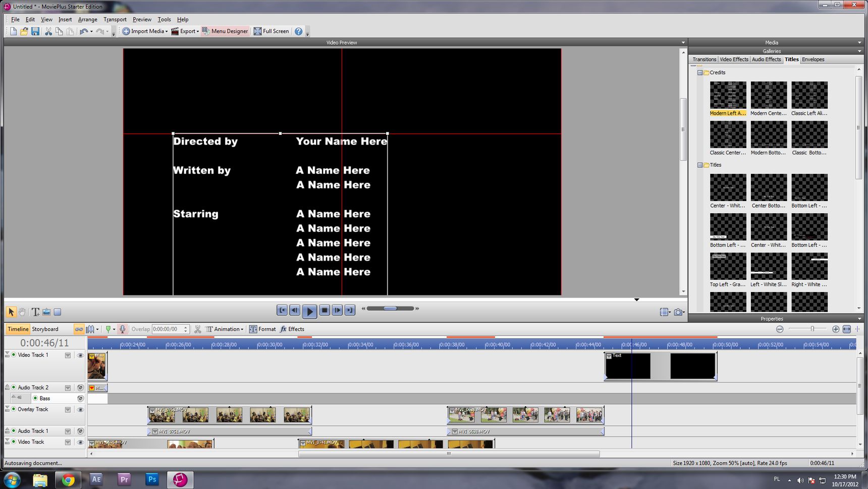Mute Audio Track 1 speaker toggle

pyautogui.click(x=80, y=431)
